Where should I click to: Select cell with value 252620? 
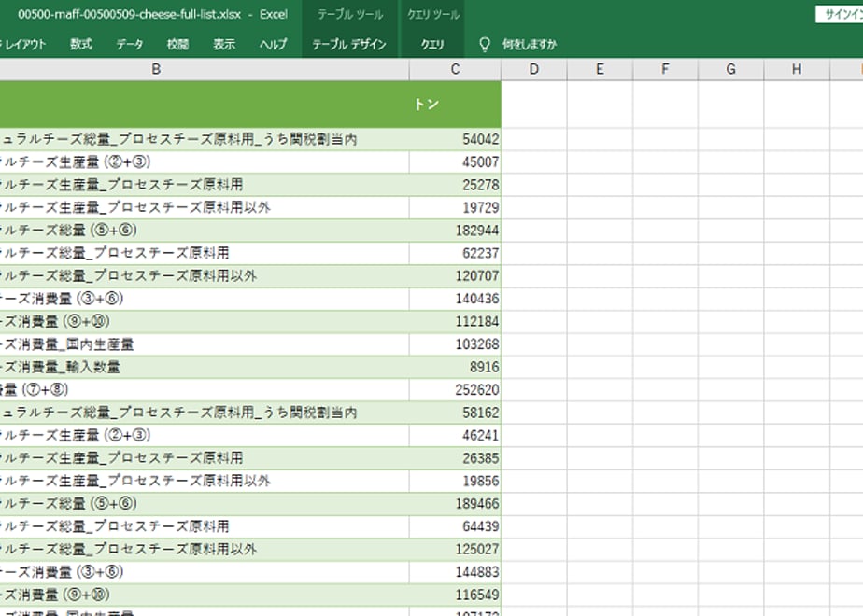[455, 390]
